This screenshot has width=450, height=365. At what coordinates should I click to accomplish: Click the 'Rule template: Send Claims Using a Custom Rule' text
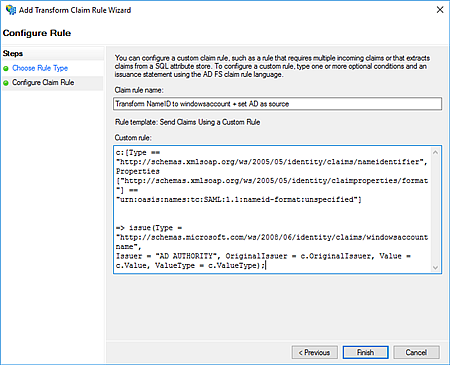187,122
